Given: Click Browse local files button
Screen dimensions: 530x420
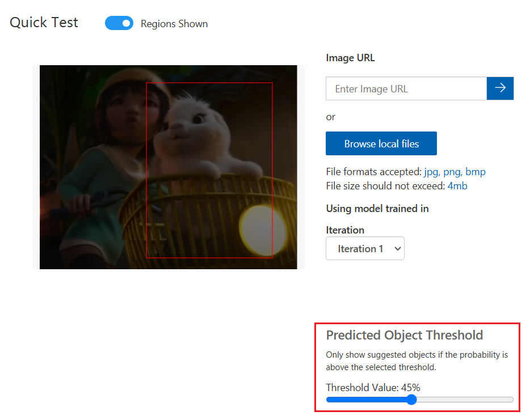Looking at the screenshot, I should click(x=381, y=143).
